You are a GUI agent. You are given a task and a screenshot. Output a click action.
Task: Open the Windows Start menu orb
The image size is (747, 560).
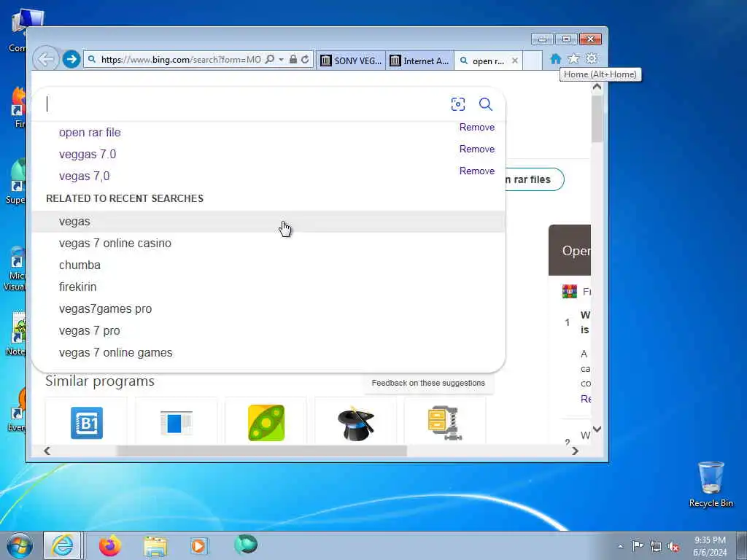(20, 545)
